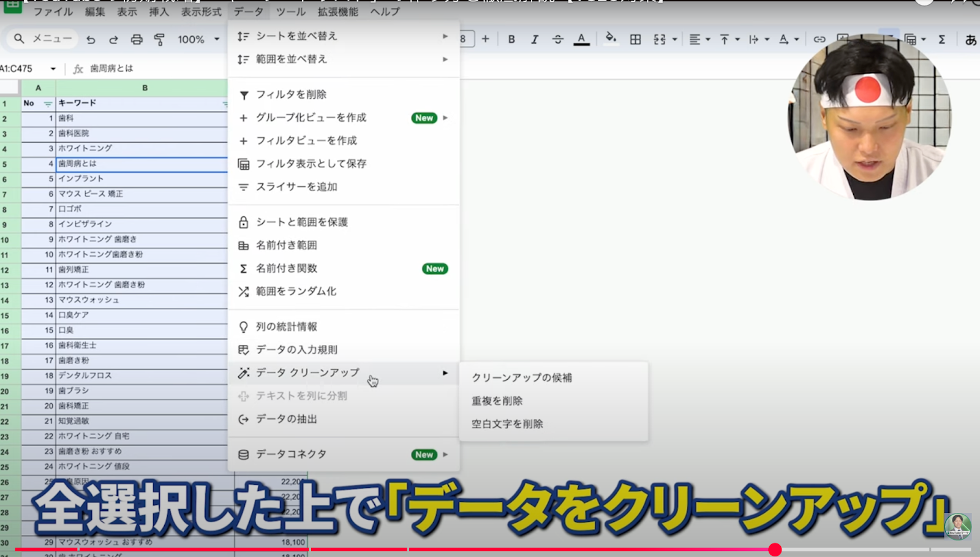Expand the name box dropdown arrow
Viewport: 980px width, 557px height.
point(53,69)
